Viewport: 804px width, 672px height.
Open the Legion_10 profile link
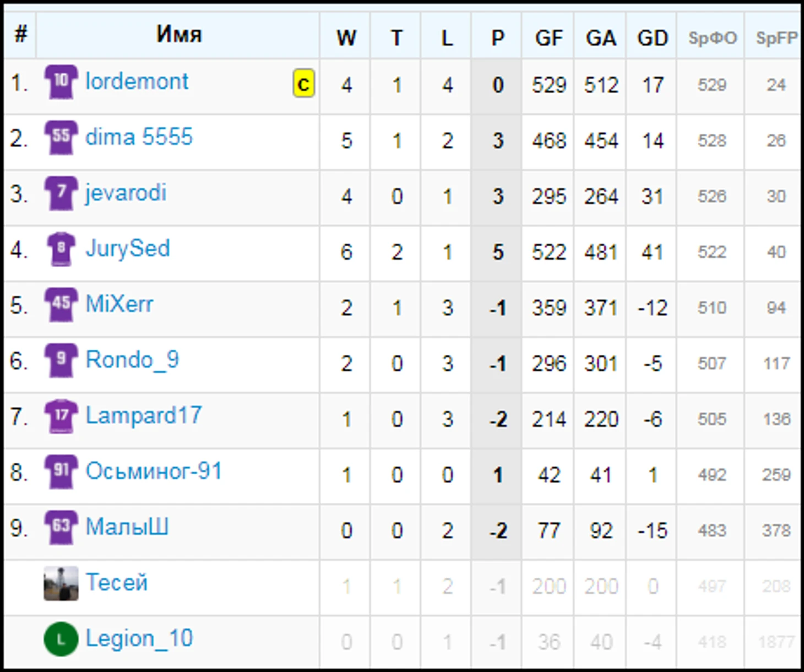point(139,638)
